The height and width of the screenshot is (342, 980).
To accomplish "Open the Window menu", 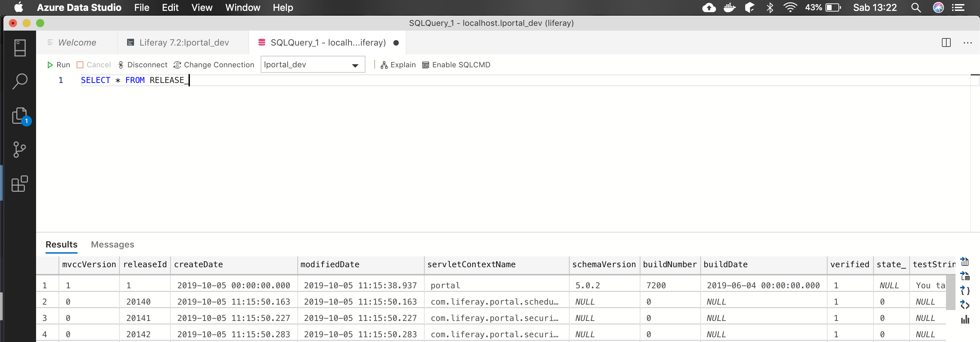I will pos(243,7).
